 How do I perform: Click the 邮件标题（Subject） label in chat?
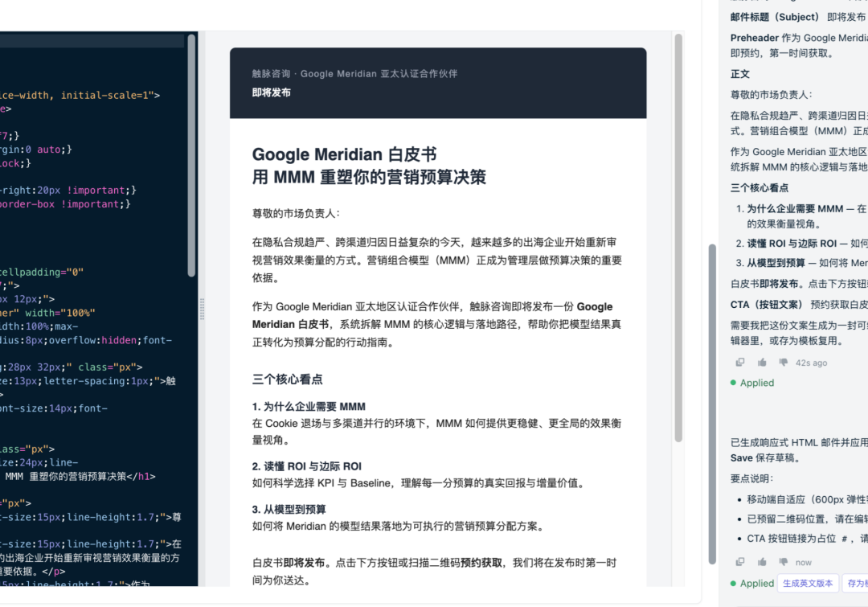pyautogui.click(x=774, y=17)
